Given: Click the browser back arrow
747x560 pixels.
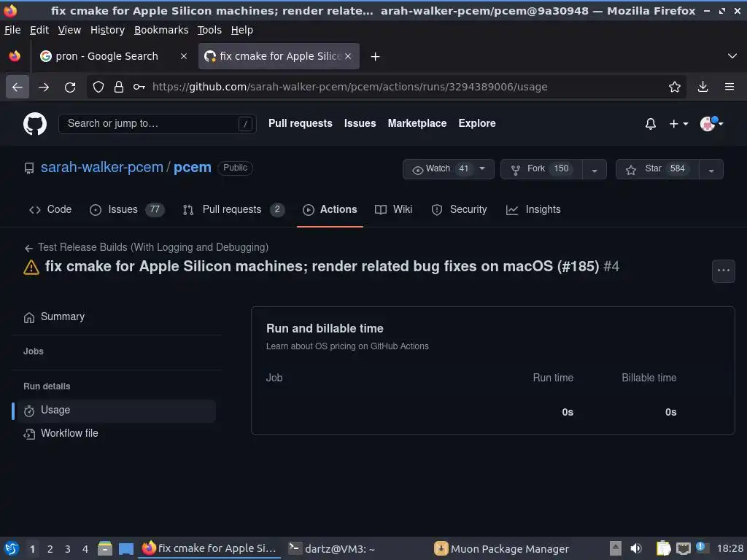Looking at the screenshot, I should (18, 87).
